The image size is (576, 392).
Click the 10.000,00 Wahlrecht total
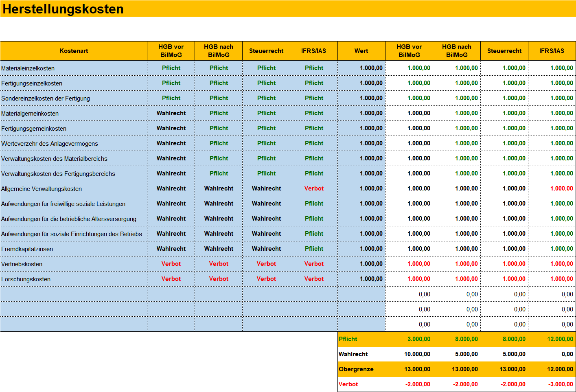[417, 354]
